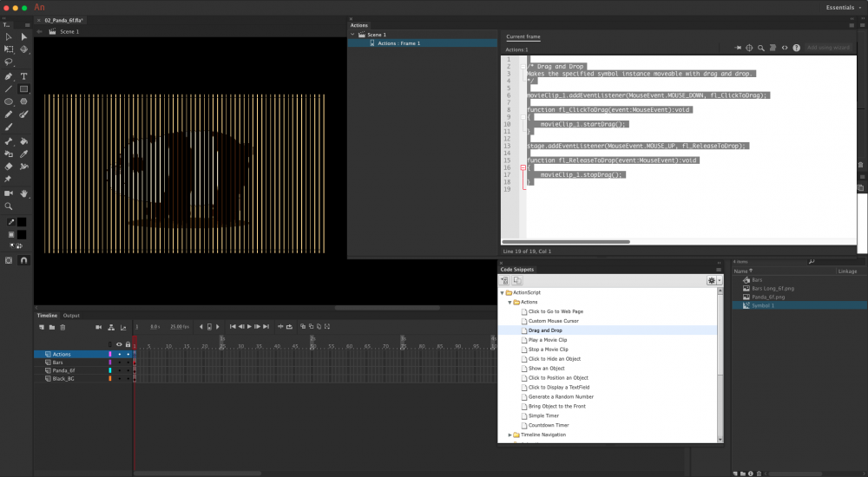The height and width of the screenshot is (477, 868).
Task: Collapse the Actions folder in snippets
Action: (x=510, y=302)
